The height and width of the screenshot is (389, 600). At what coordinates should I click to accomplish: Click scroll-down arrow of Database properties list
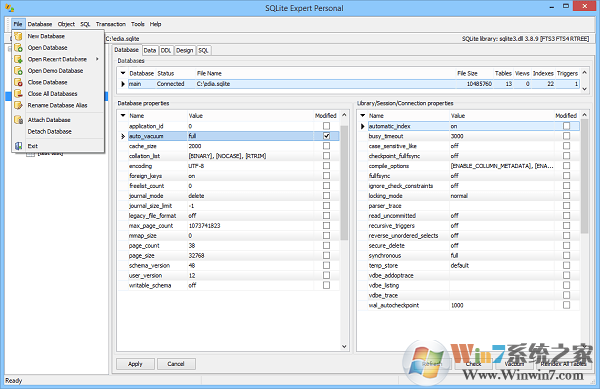pyautogui.click(x=344, y=347)
